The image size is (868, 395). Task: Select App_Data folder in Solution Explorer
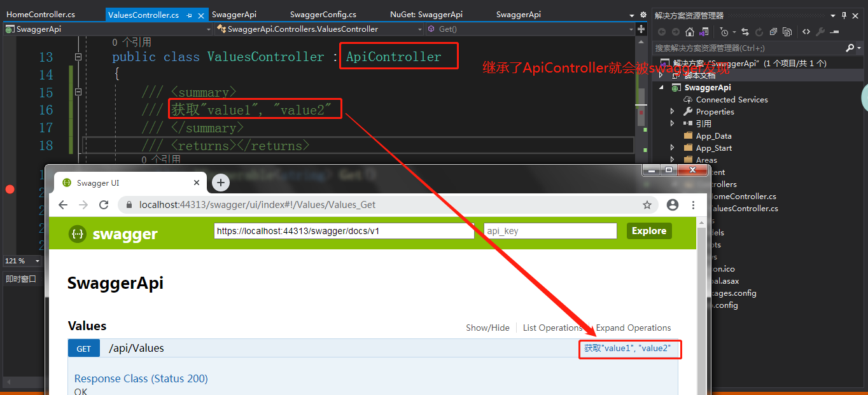click(713, 135)
